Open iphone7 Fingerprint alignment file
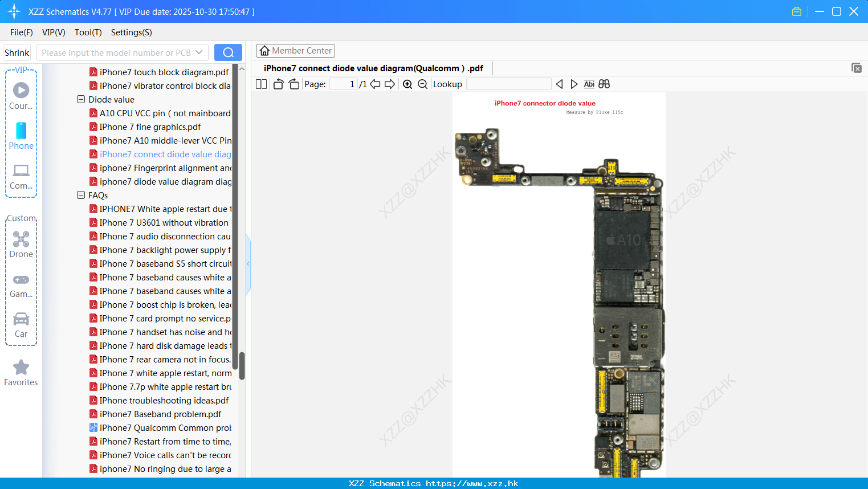The image size is (868, 489). point(160,168)
